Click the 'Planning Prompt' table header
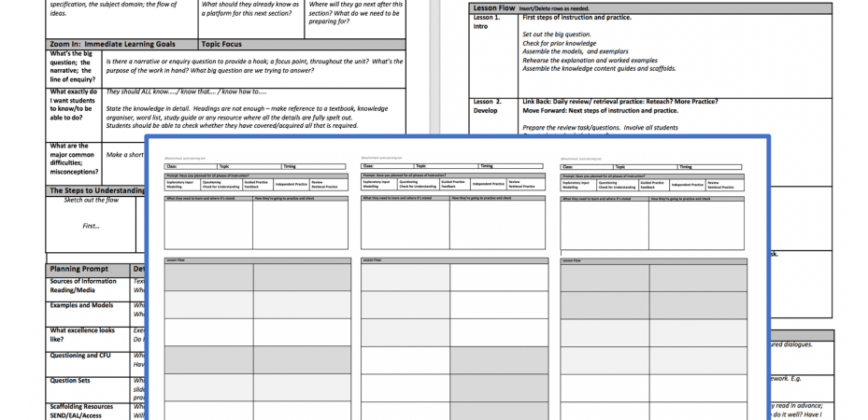Screen dimensions: 868x420 [80, 269]
